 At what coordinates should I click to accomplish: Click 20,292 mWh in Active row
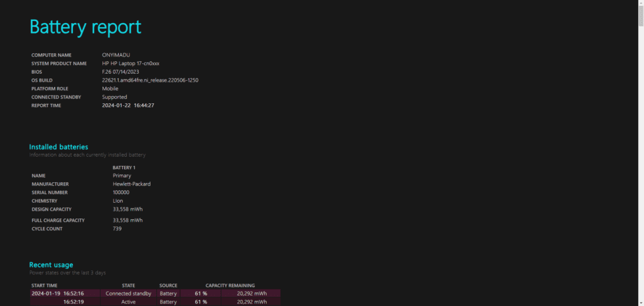tap(251, 302)
